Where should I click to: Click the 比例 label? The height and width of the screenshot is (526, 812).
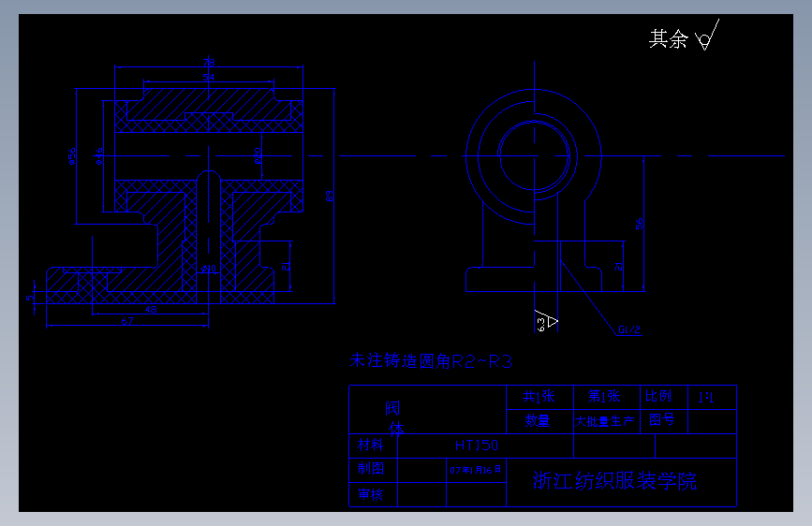click(658, 396)
